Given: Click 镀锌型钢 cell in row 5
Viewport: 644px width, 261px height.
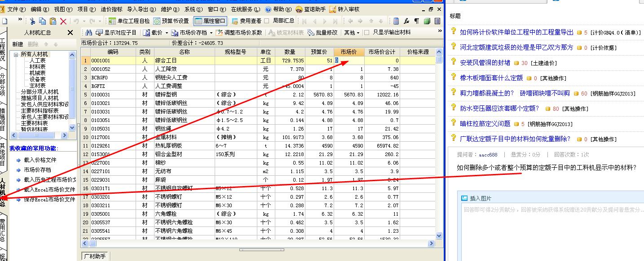Looking at the screenshot, I should [184, 95].
